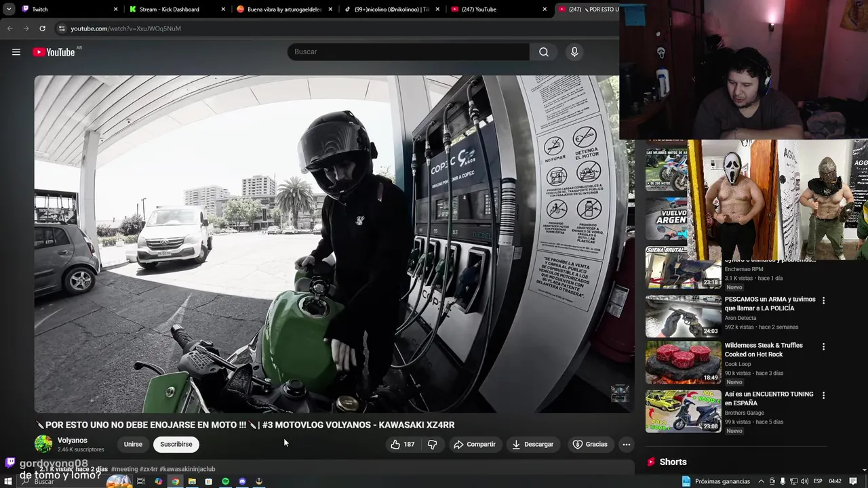Open the Volyanos channel avatar
This screenshot has width=868, height=488.
pos(43,445)
